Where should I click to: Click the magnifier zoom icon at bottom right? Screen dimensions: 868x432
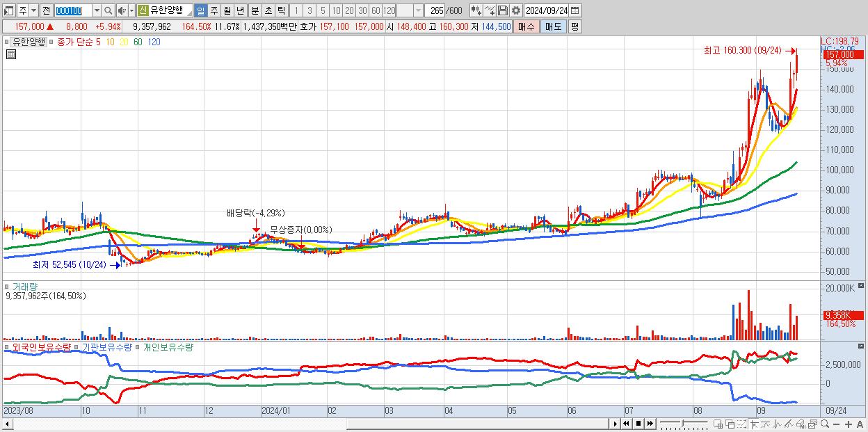click(x=824, y=424)
